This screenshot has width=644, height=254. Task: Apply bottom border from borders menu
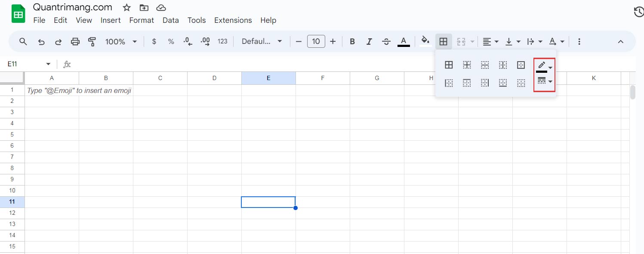[x=503, y=83]
